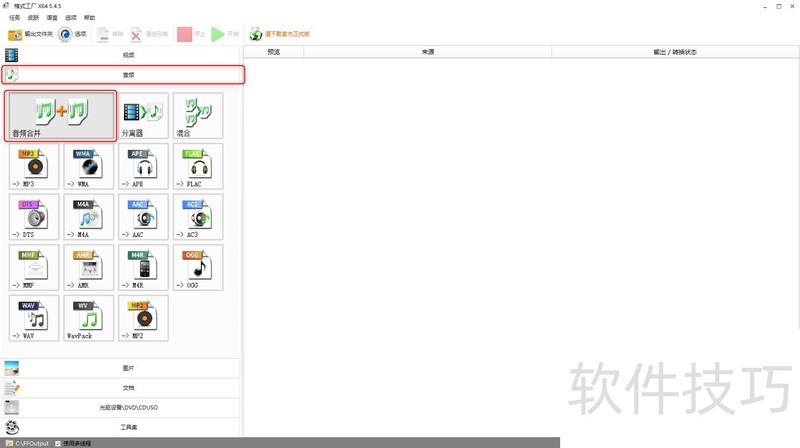Expand the 图片 picture category
This screenshot has height=448, width=800.
coord(121,368)
